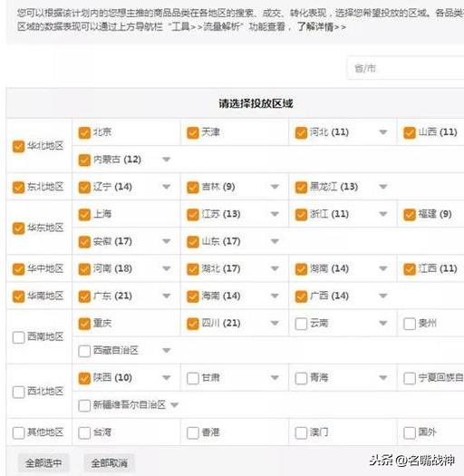464x476 pixels.
Task: Toggle the 山东 (17) checkbox
Action: [x=193, y=242]
